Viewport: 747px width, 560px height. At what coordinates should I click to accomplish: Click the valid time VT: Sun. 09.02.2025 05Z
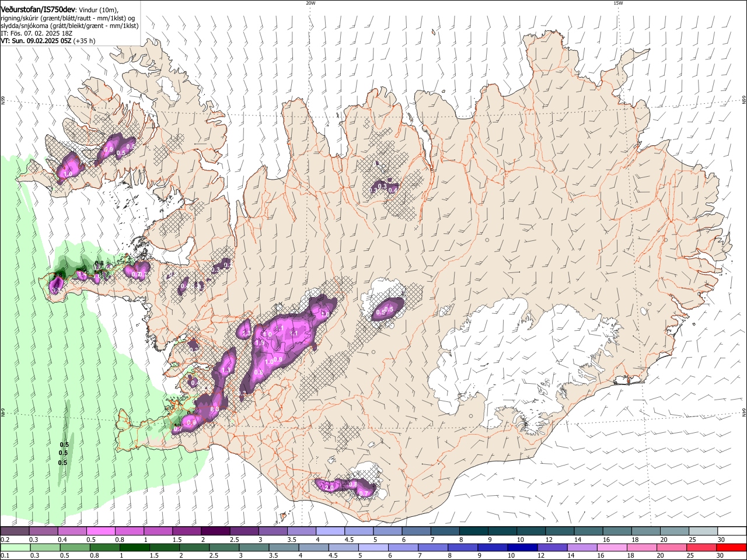tap(36, 41)
